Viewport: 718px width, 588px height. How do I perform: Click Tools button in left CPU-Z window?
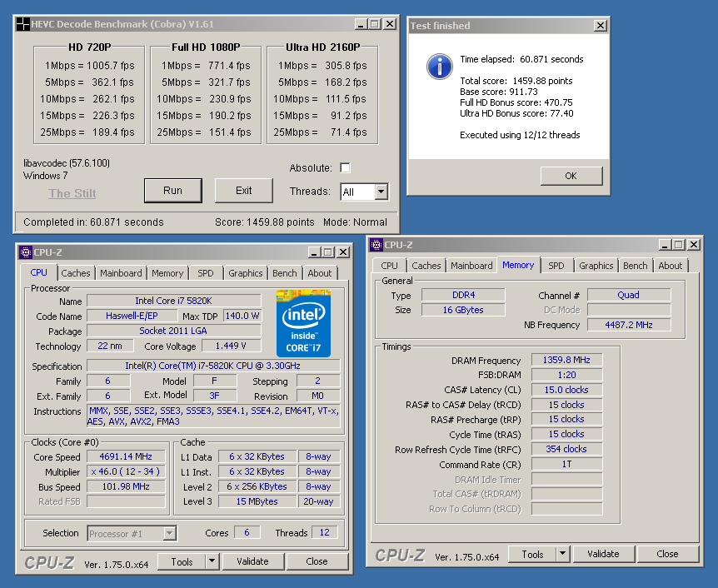pos(182,561)
